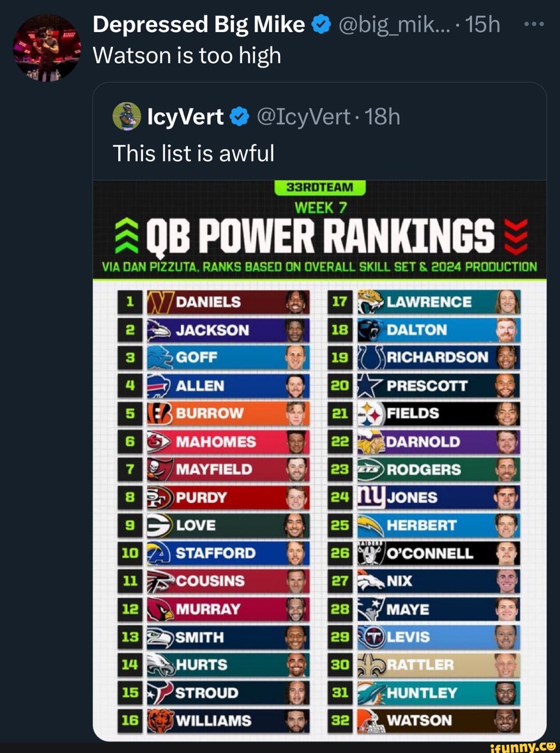
Task: Click the Packers logo next to Love
Action: click(x=158, y=525)
